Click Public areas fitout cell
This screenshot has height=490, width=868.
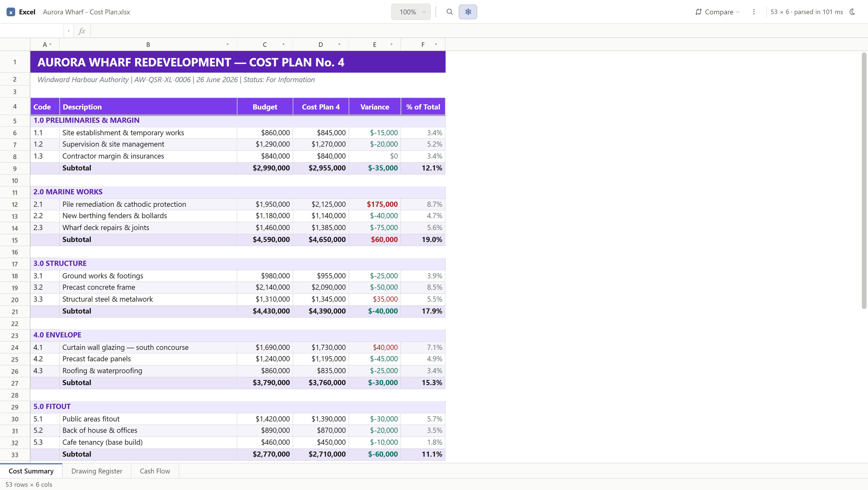tap(148, 419)
